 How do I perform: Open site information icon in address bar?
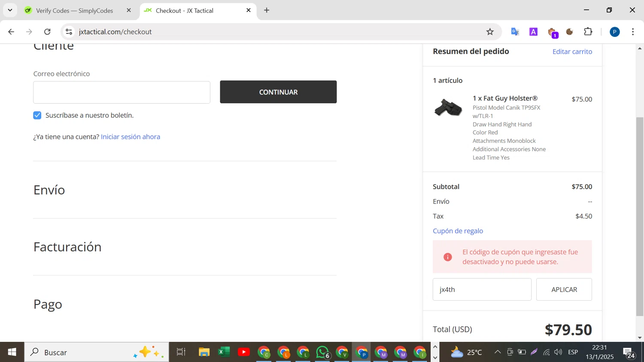[x=69, y=32]
